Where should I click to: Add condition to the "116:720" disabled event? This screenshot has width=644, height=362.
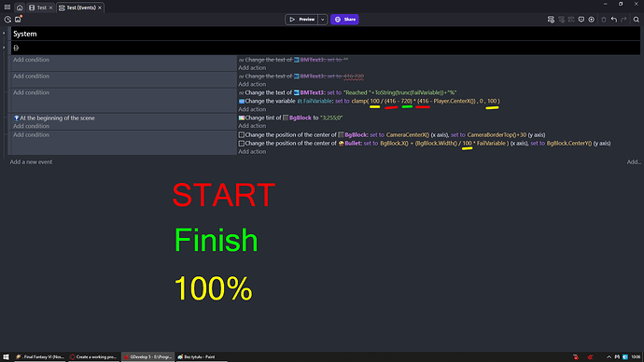tap(31, 76)
